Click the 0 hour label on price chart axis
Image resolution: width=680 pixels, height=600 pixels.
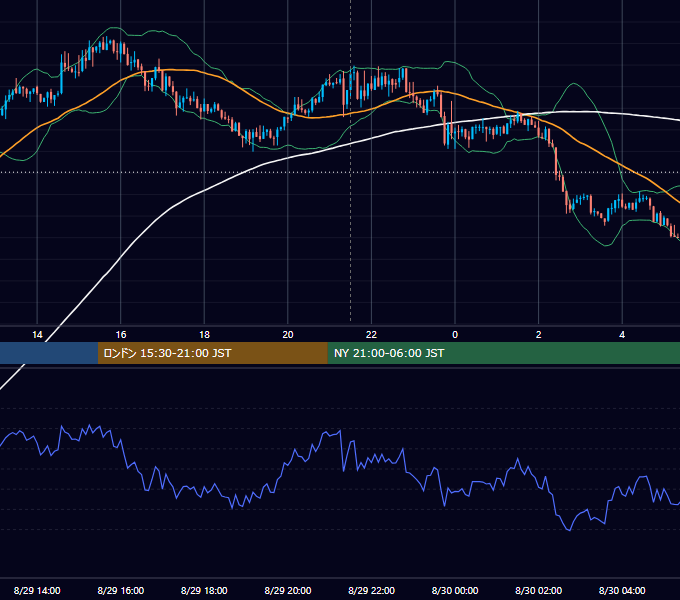click(x=455, y=335)
